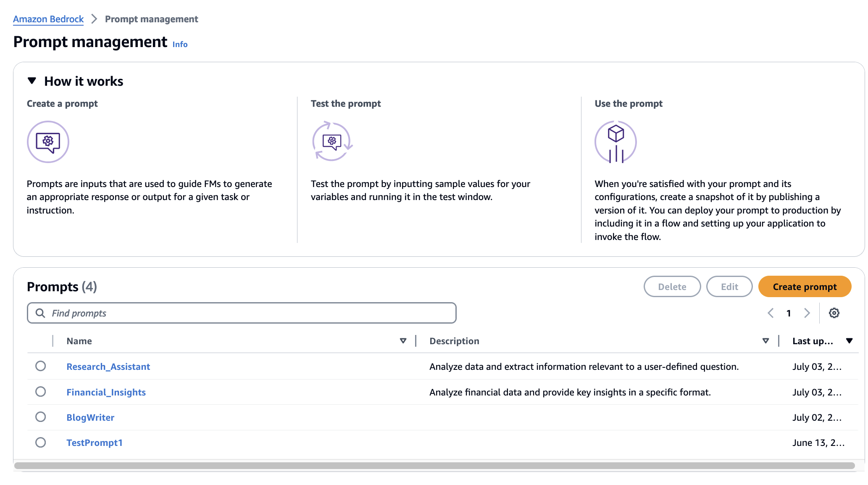This screenshot has width=868, height=485.
Task: Click the Find prompts search field
Action: (252, 313)
